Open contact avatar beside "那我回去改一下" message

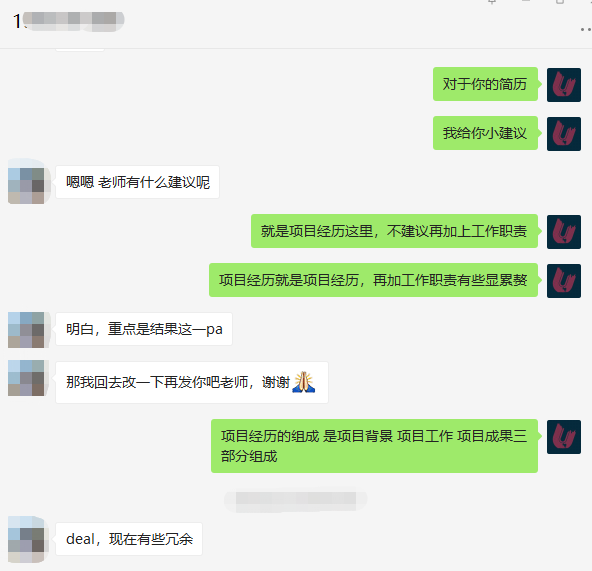click(26, 378)
